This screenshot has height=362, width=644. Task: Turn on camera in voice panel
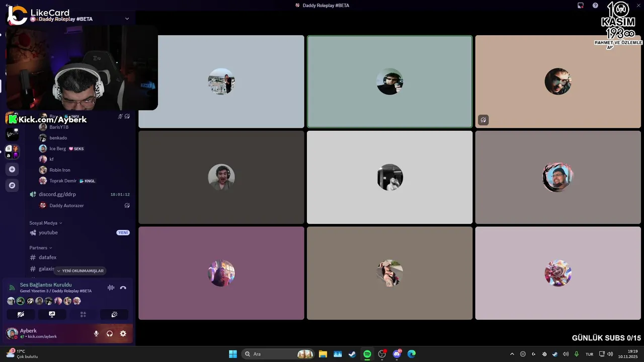tap(21, 314)
